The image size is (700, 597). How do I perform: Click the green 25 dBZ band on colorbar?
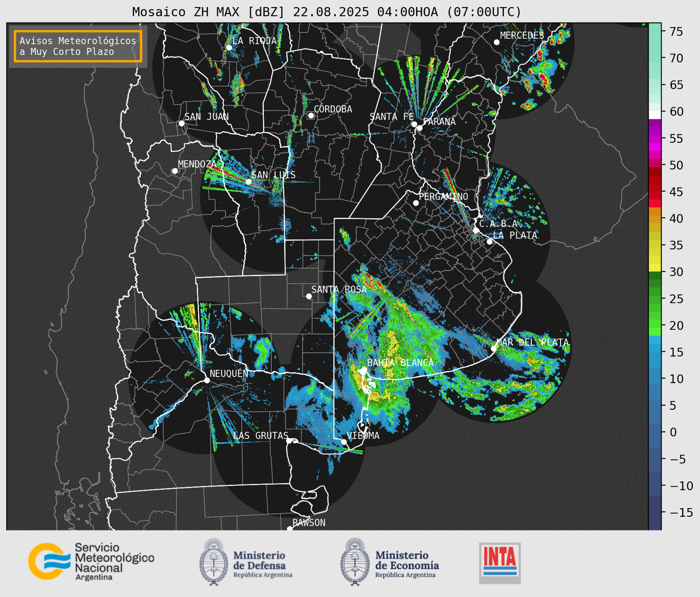(655, 298)
